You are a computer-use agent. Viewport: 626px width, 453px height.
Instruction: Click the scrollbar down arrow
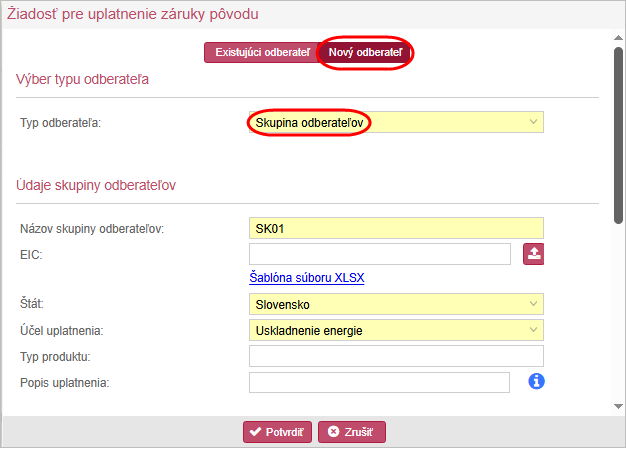(x=618, y=406)
